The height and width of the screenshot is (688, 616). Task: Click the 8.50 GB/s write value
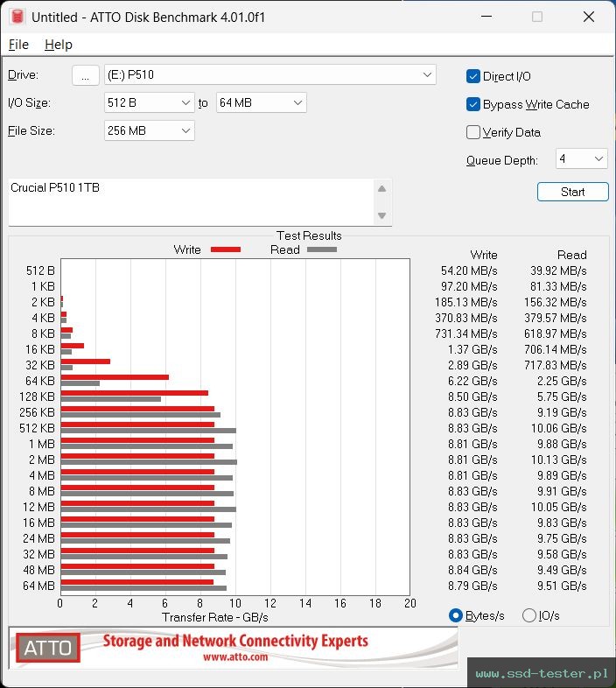pos(472,397)
